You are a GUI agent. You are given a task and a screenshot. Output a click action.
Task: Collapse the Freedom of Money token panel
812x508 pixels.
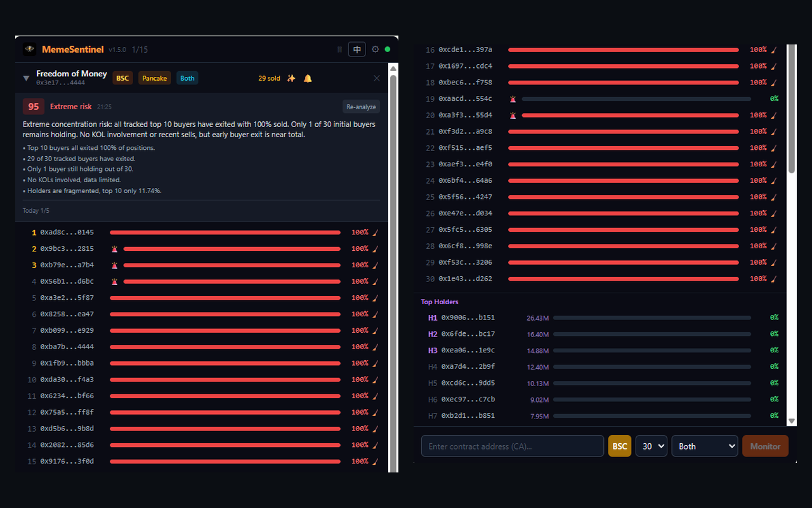(26, 78)
